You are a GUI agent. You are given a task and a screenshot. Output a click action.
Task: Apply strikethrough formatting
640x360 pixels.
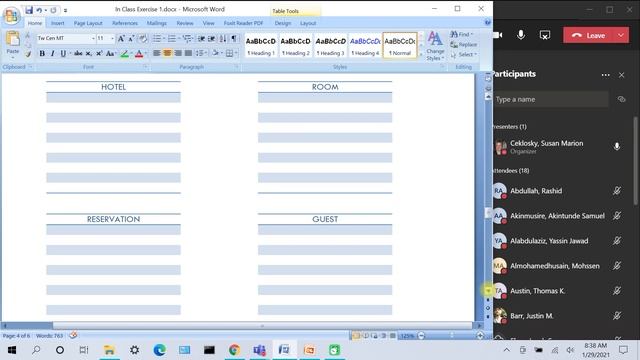(x=78, y=53)
